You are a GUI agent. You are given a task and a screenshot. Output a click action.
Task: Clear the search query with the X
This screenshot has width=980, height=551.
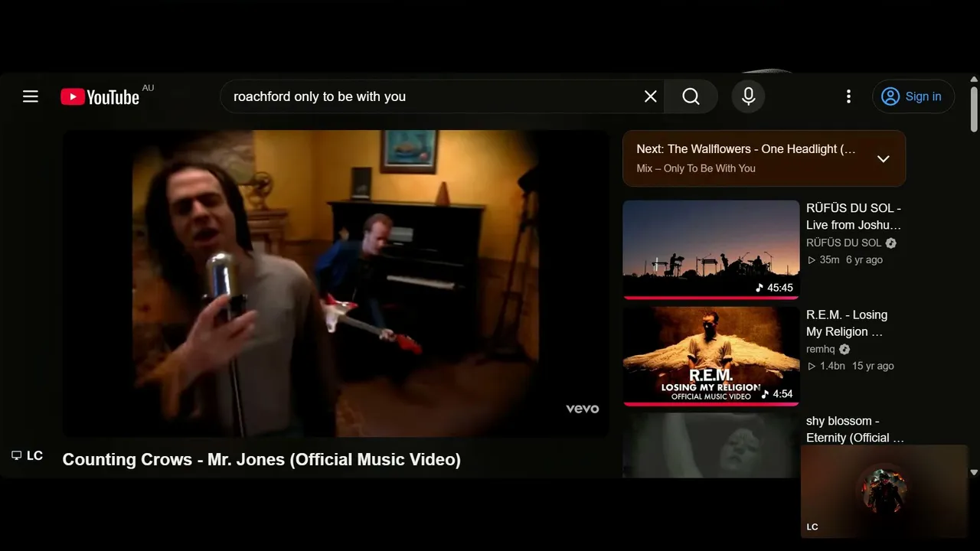coord(650,96)
